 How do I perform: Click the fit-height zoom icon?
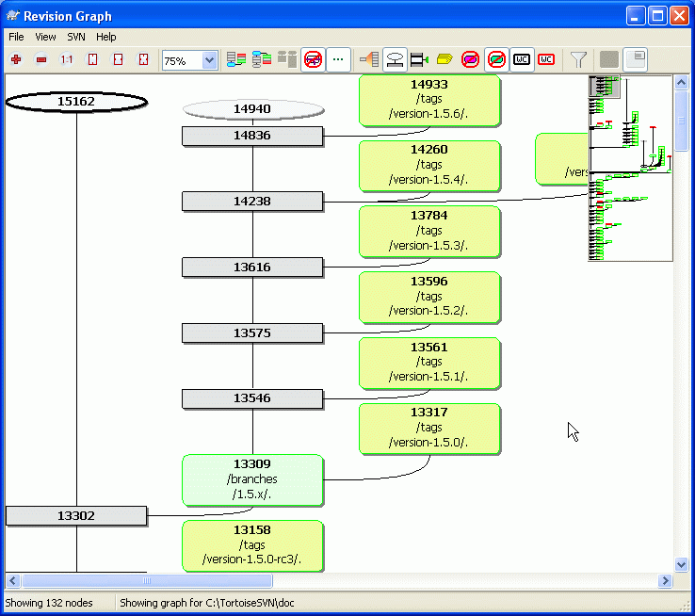pyautogui.click(x=92, y=59)
